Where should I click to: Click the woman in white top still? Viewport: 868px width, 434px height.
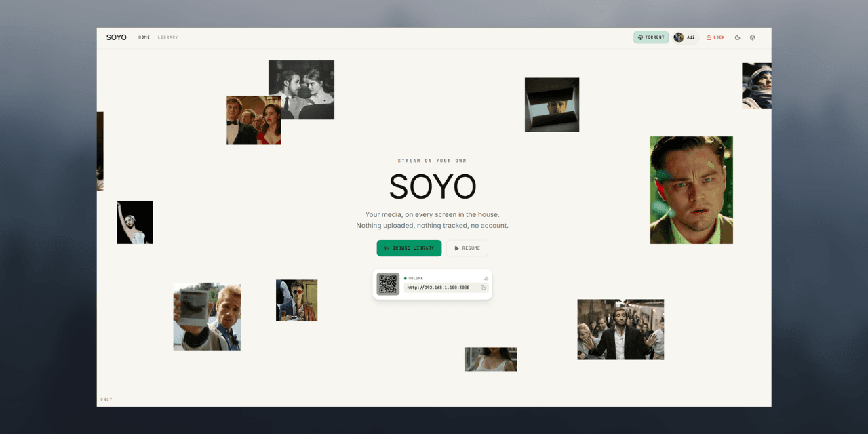491,359
